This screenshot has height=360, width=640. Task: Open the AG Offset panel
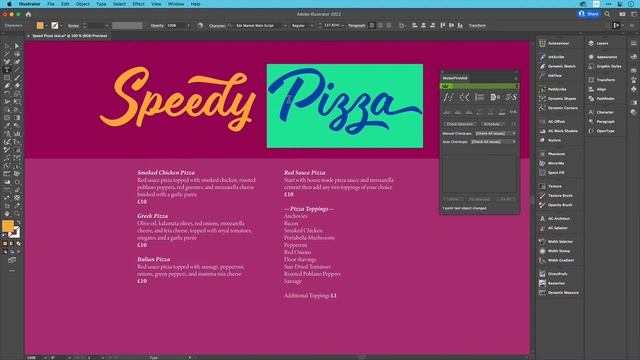(x=552, y=122)
